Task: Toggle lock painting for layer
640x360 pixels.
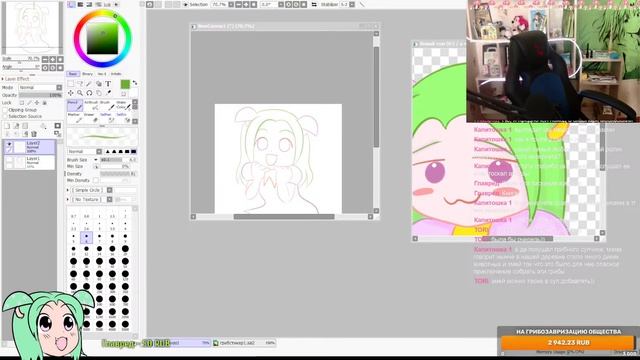Action: (x=29, y=103)
